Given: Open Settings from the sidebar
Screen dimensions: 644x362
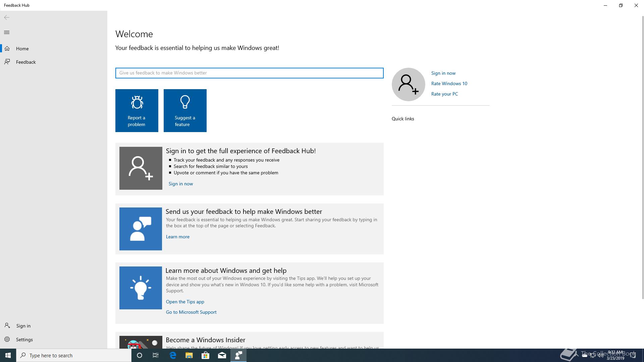Looking at the screenshot, I should coord(24,340).
